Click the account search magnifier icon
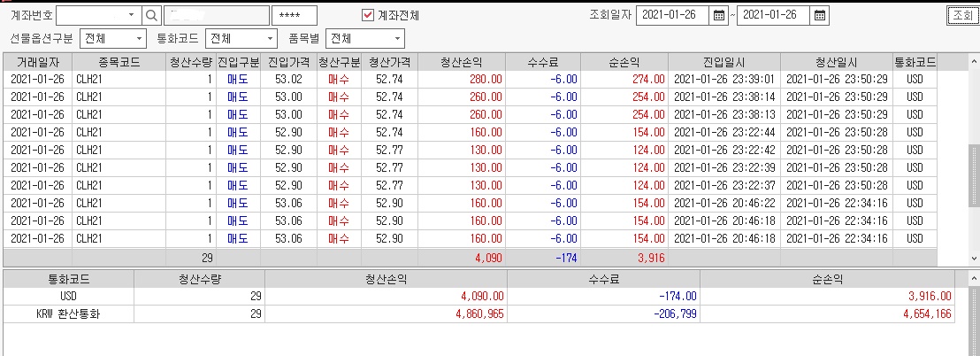 coord(152,15)
